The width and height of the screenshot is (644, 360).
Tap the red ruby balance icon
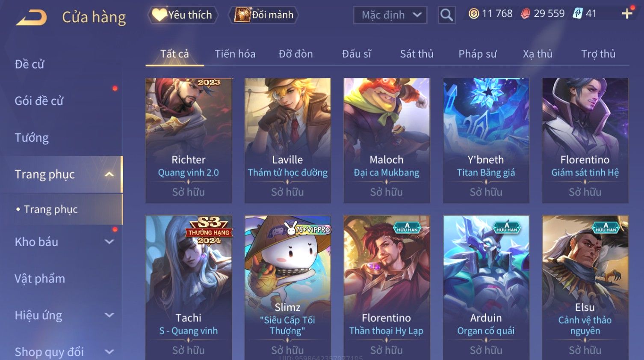(x=526, y=14)
